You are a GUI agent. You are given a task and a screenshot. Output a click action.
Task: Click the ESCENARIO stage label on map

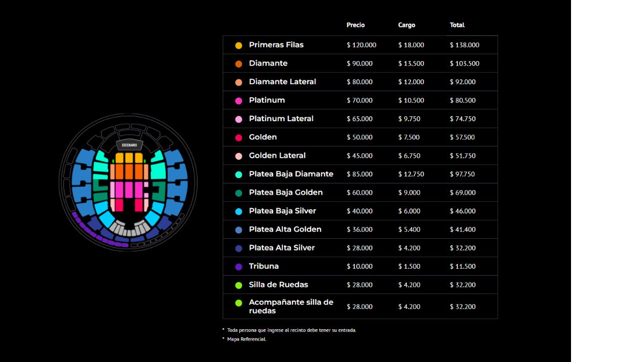pos(129,145)
